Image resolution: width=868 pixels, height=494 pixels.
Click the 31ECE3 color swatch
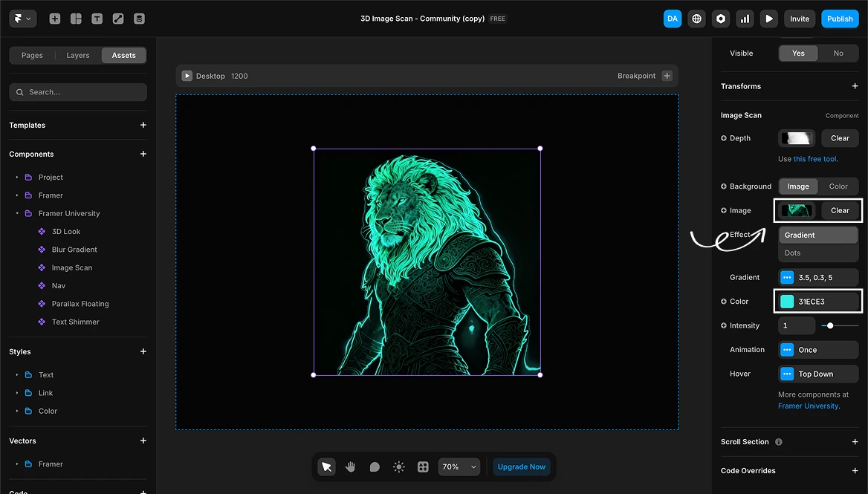(x=786, y=302)
